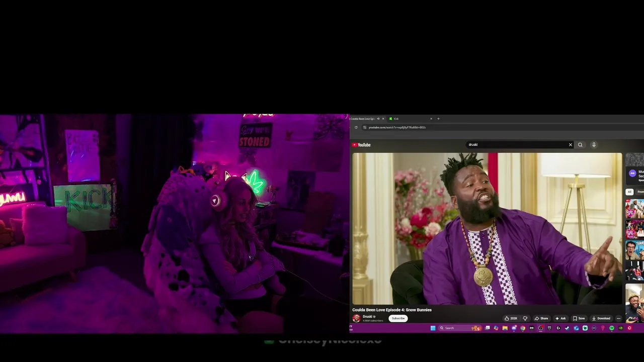Click the YouTube search magnifier button

[580, 145]
